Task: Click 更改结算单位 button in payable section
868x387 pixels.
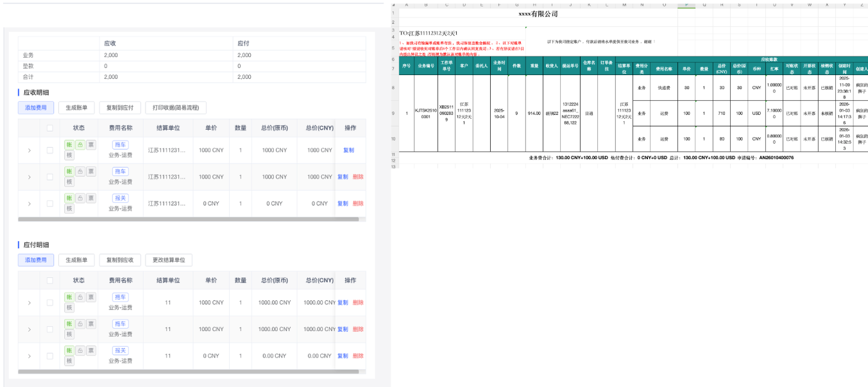Action: (x=169, y=260)
